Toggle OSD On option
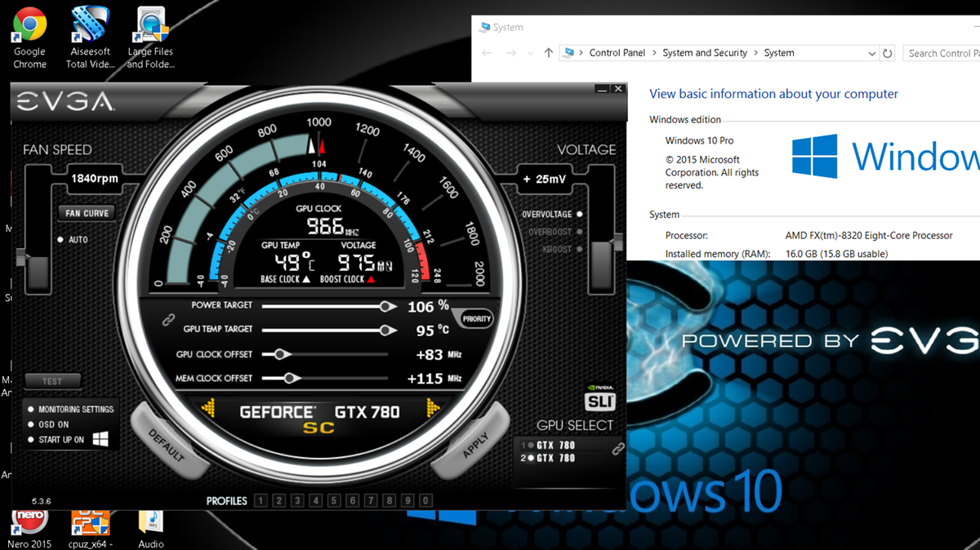Viewport: 980px width, 550px height. (x=48, y=424)
